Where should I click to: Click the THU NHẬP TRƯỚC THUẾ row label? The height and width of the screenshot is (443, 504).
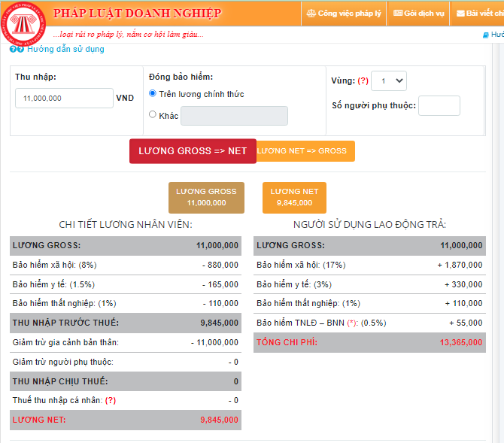65,323
